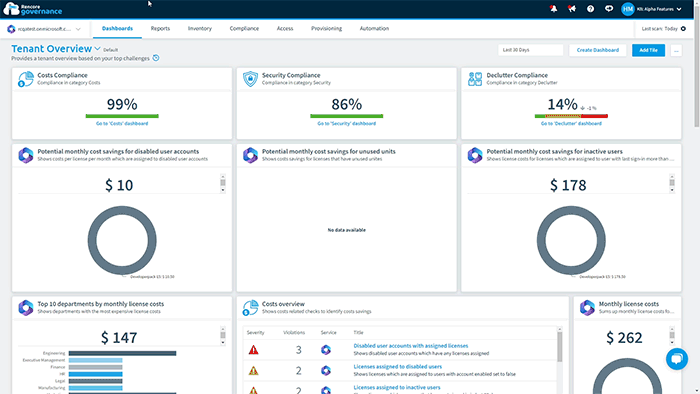Image resolution: width=700 pixels, height=394 pixels.
Task: Click the Security Compliance shield icon
Action: 250,79
